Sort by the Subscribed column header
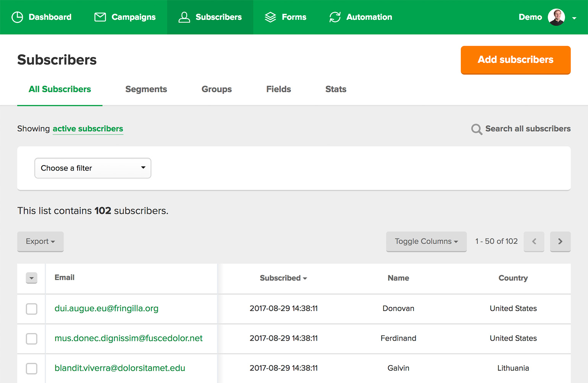 pos(283,278)
